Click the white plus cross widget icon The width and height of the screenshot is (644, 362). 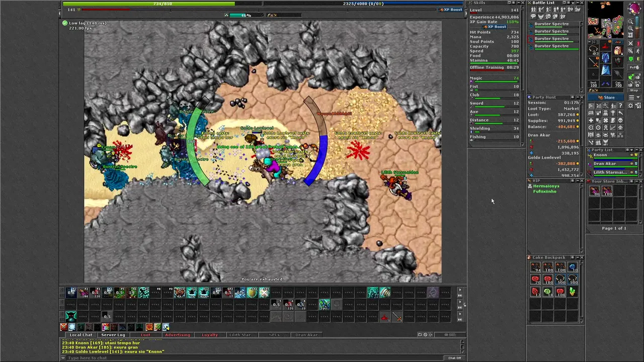click(591, 120)
